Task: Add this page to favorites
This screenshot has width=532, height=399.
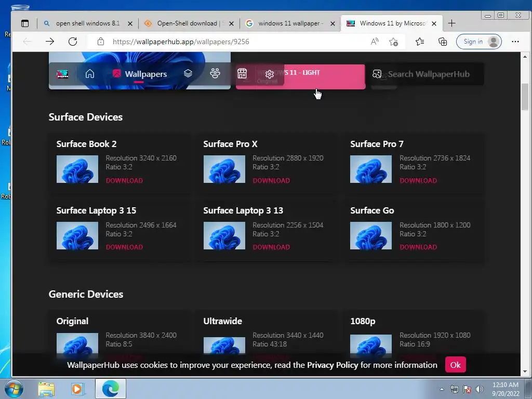Action: (x=394, y=42)
